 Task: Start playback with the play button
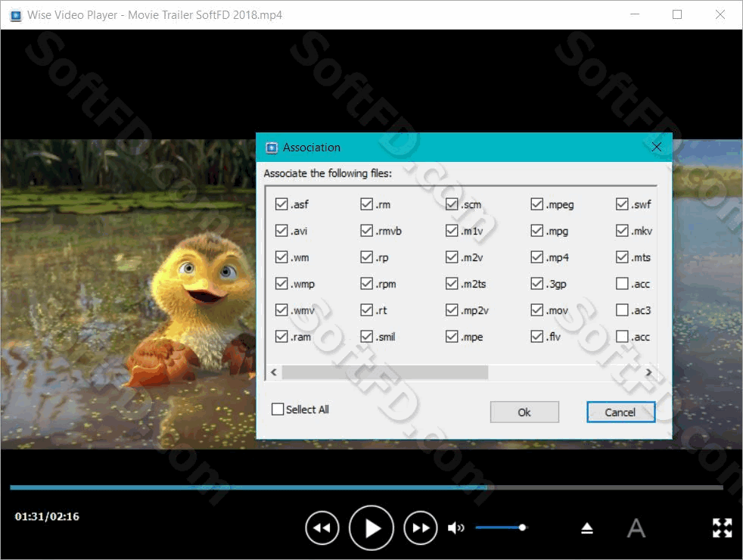[x=371, y=527]
